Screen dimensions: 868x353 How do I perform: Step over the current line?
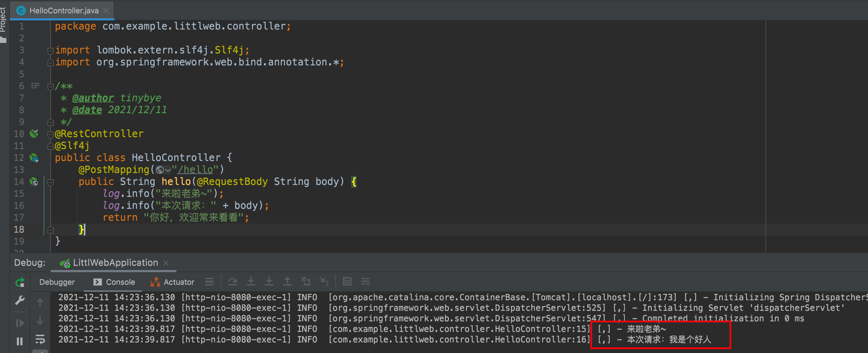pyautogui.click(x=232, y=281)
